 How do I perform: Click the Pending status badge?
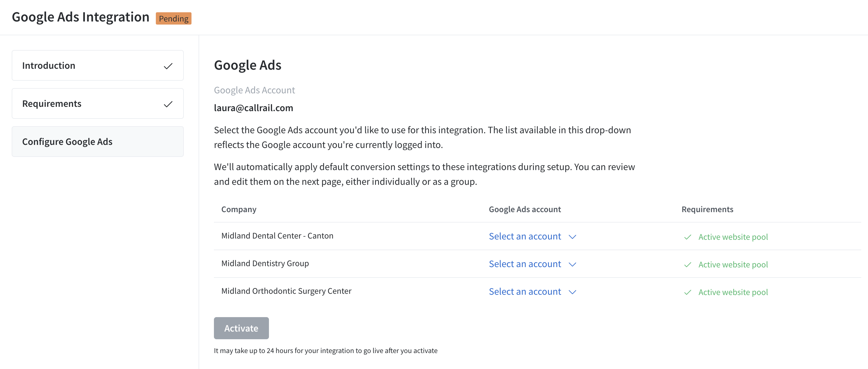click(174, 18)
